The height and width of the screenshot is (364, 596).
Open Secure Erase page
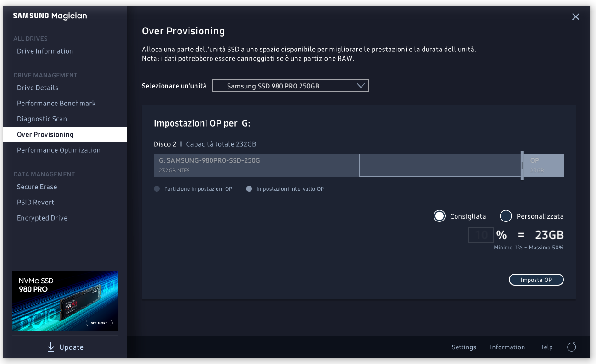point(37,187)
